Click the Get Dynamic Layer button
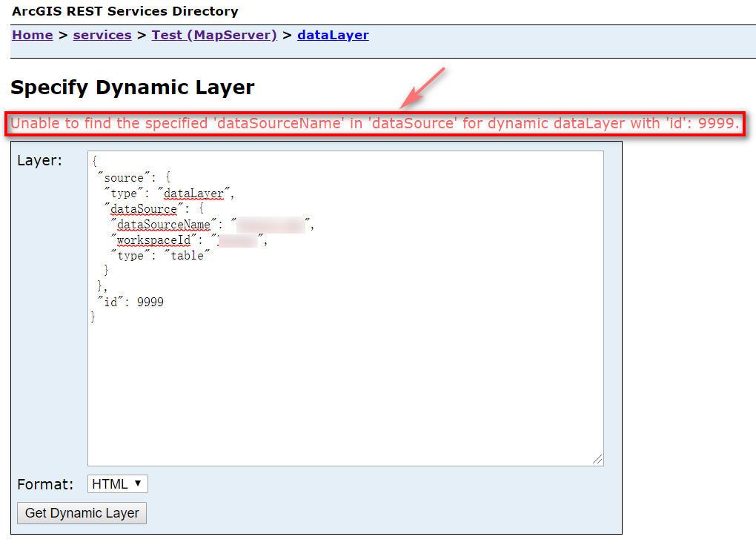Viewport: 756px width, 545px height. [82, 513]
